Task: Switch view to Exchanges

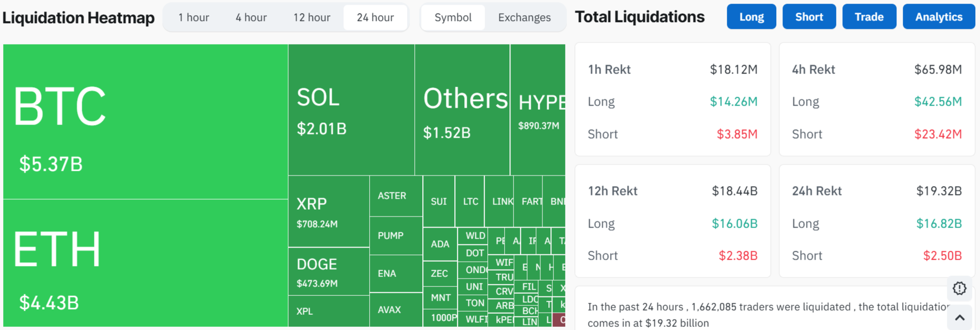Action: pos(524,17)
